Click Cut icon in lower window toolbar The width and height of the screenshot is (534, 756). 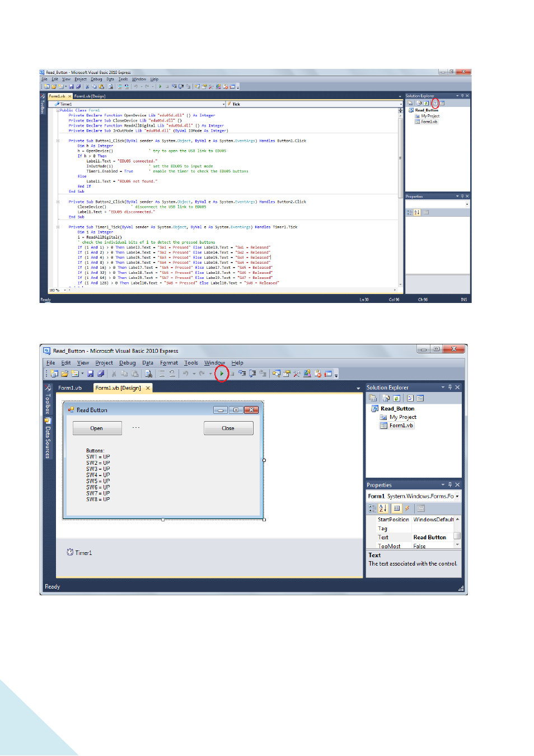(x=114, y=374)
